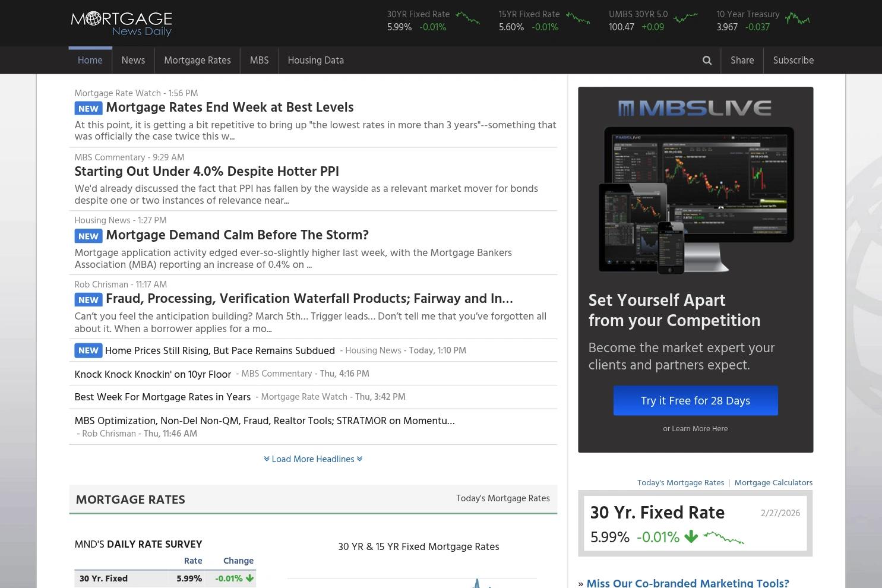882x588 pixels.
Task: Click the sparkline in 30 Yr. Fixed Rate widget
Action: pos(723,538)
